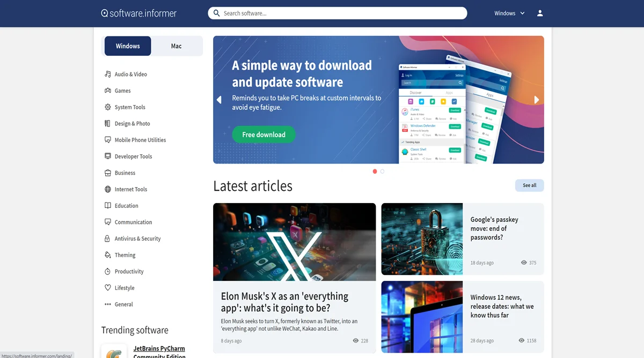Click the search magnifier icon

pos(216,13)
